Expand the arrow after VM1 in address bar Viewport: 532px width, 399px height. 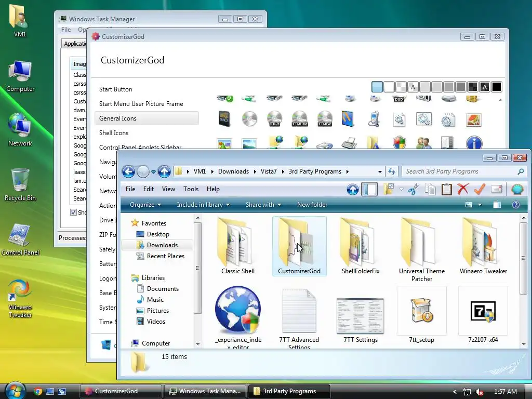[212, 171]
